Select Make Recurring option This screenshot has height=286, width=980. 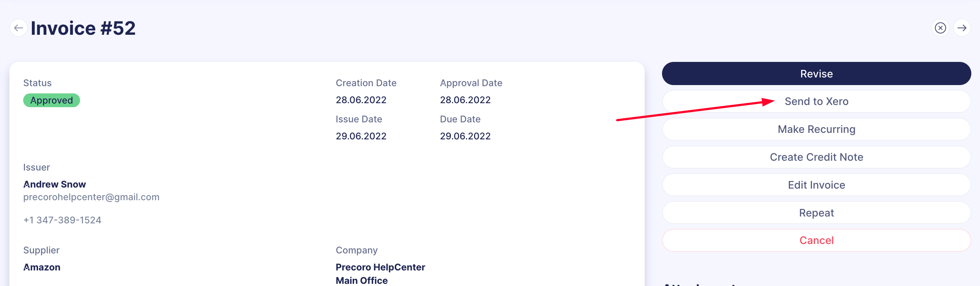[816, 129]
